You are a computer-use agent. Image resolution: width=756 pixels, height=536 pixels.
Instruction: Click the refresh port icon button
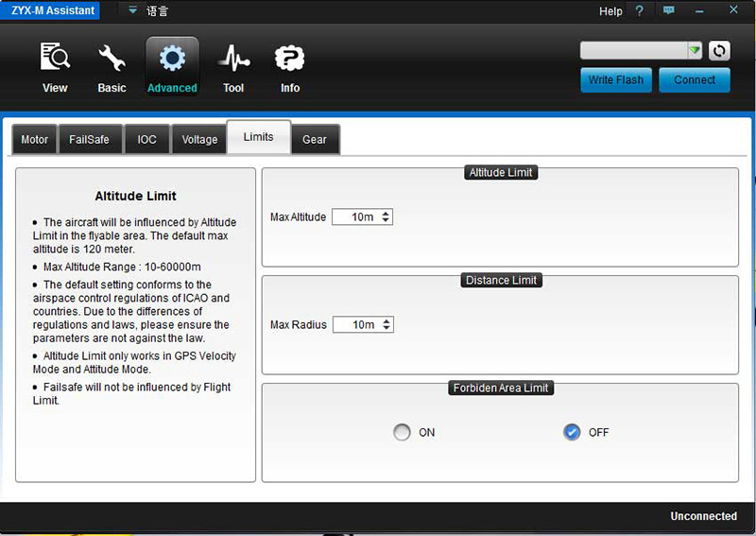point(719,51)
